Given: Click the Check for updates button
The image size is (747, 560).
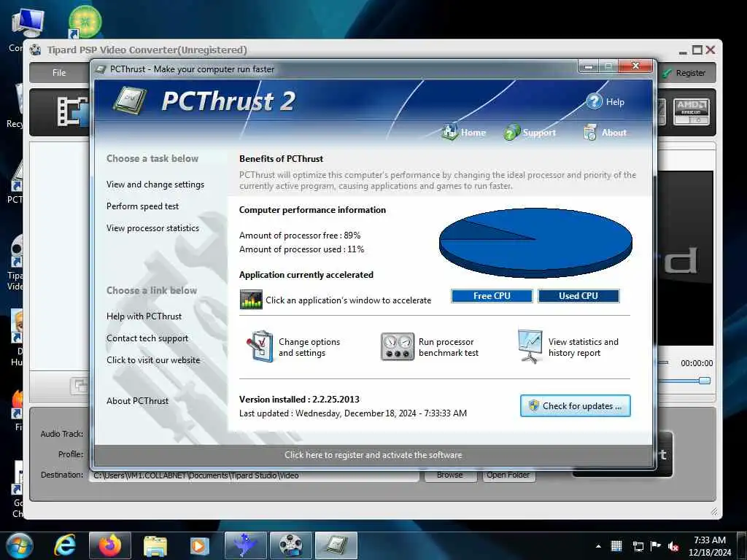Looking at the screenshot, I should pyautogui.click(x=576, y=405).
